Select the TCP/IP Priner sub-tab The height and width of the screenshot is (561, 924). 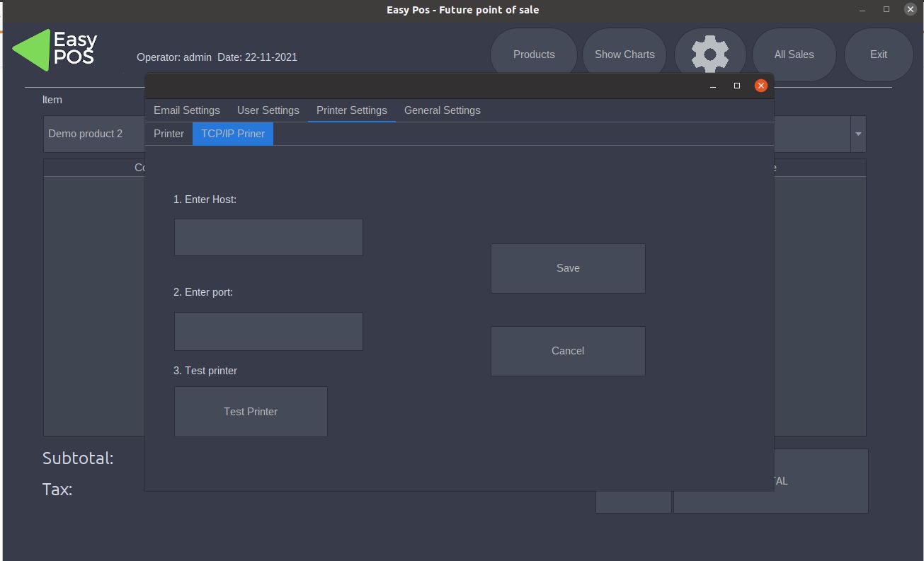click(233, 134)
